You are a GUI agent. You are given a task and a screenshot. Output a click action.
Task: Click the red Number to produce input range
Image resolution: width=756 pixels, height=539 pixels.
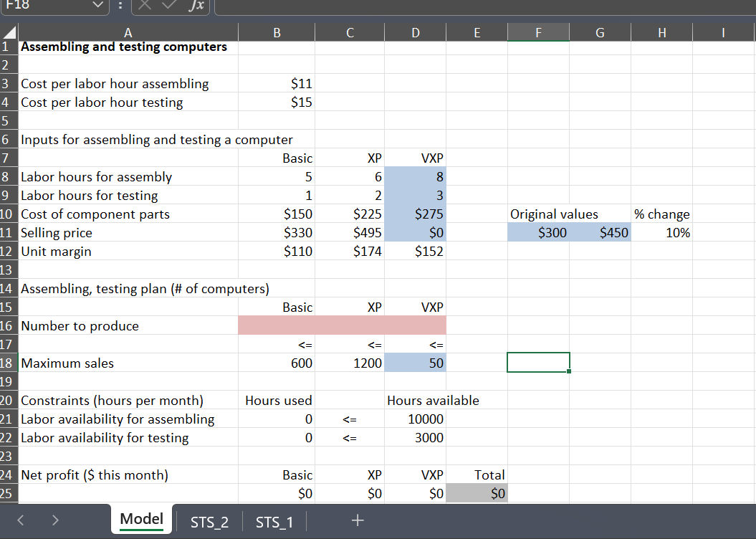[x=342, y=325]
